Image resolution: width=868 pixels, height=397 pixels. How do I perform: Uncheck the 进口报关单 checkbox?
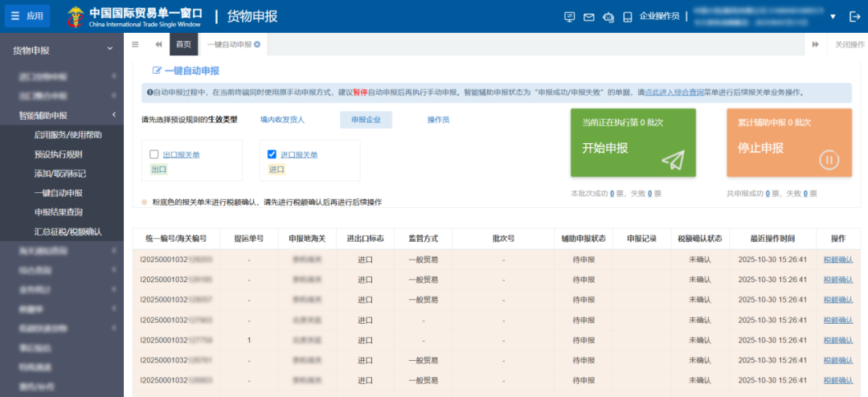point(272,154)
